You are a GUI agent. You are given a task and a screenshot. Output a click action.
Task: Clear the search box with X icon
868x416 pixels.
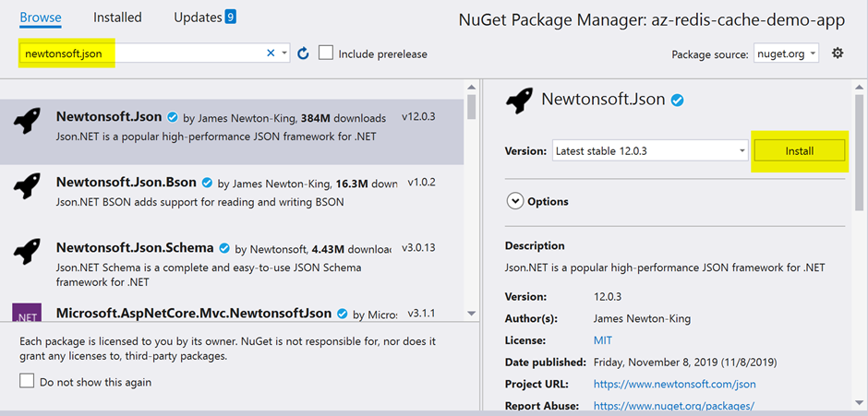(x=271, y=53)
